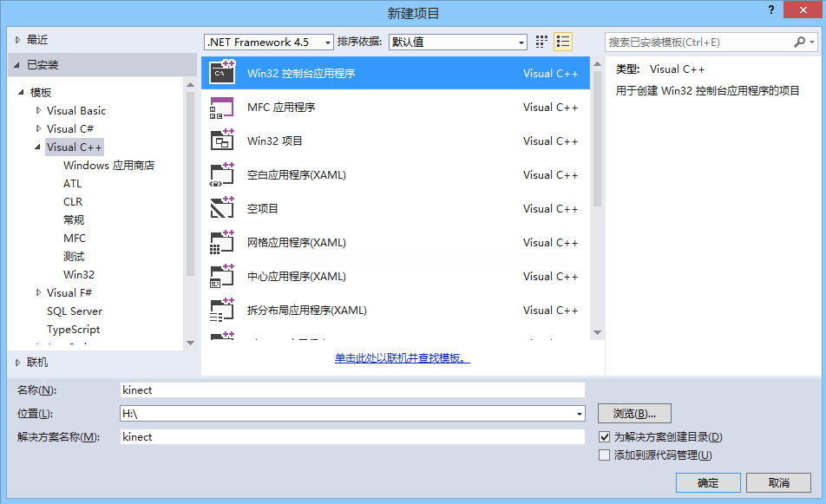Collapse the 已安装 section
This screenshot has height=504, width=826.
click(x=16, y=65)
